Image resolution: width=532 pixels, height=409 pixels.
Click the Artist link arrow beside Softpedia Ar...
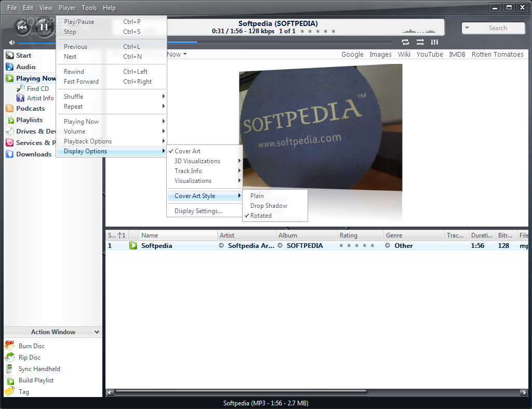[221, 245]
